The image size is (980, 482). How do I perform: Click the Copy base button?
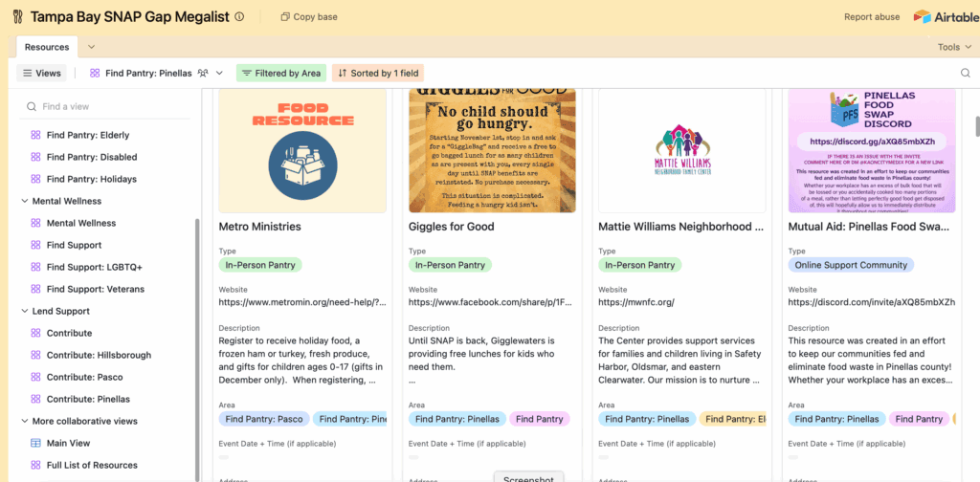[x=309, y=17]
